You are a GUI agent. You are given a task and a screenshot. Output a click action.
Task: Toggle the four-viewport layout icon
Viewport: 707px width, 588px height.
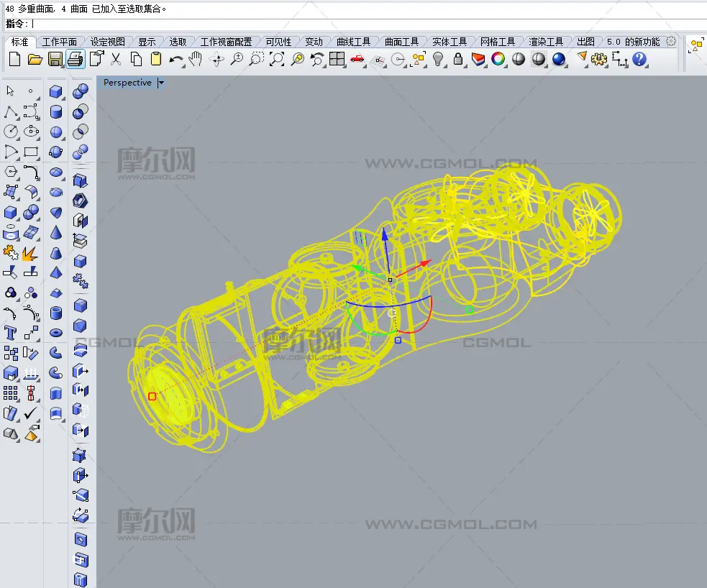pos(337,60)
